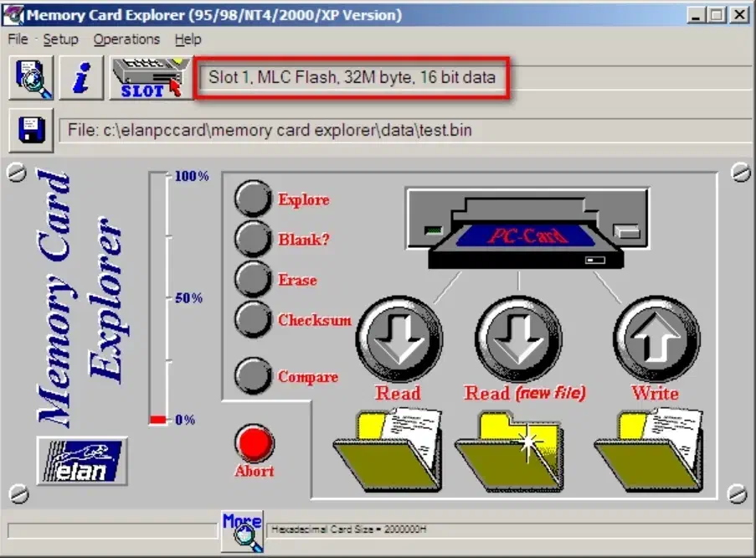Open the Help menu
756x558 pixels.
(x=188, y=39)
